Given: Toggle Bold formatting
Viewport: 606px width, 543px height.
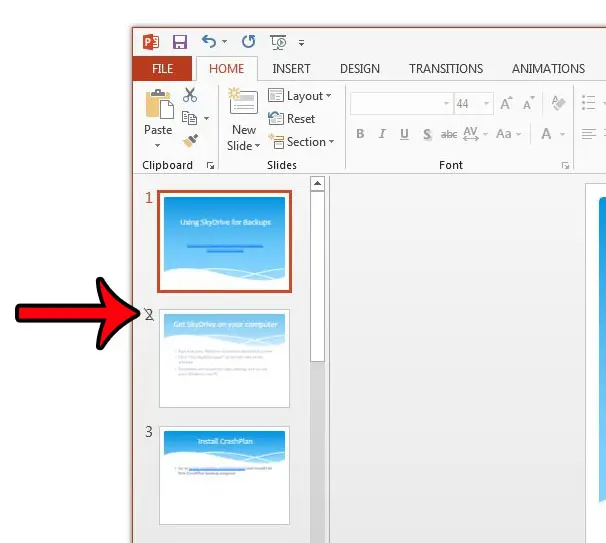Looking at the screenshot, I should 360,134.
